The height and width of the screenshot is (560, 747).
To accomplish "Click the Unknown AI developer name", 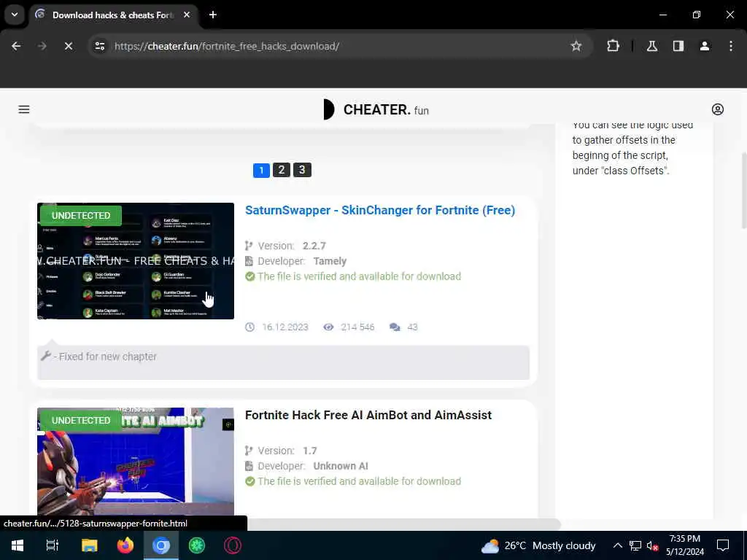I will click(341, 466).
